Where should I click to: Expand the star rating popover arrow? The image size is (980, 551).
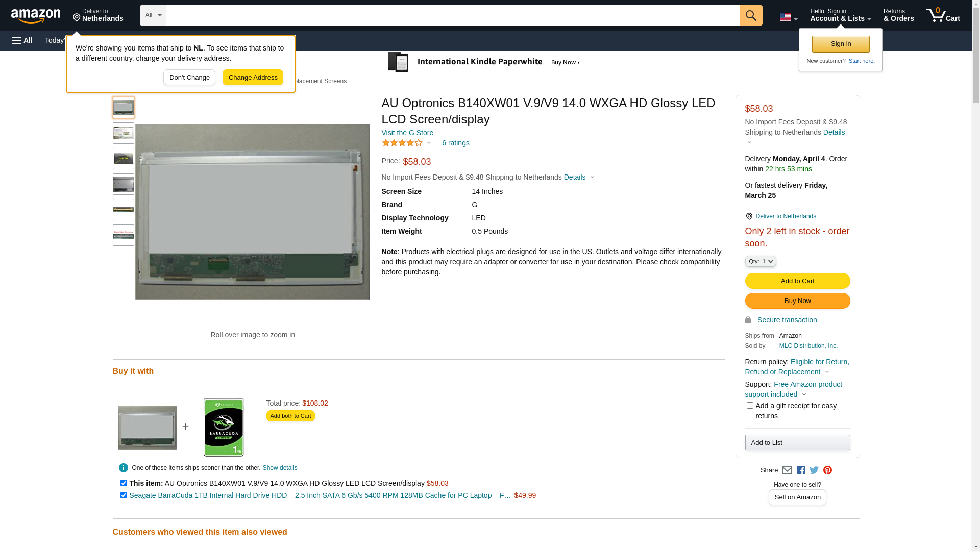429,143
